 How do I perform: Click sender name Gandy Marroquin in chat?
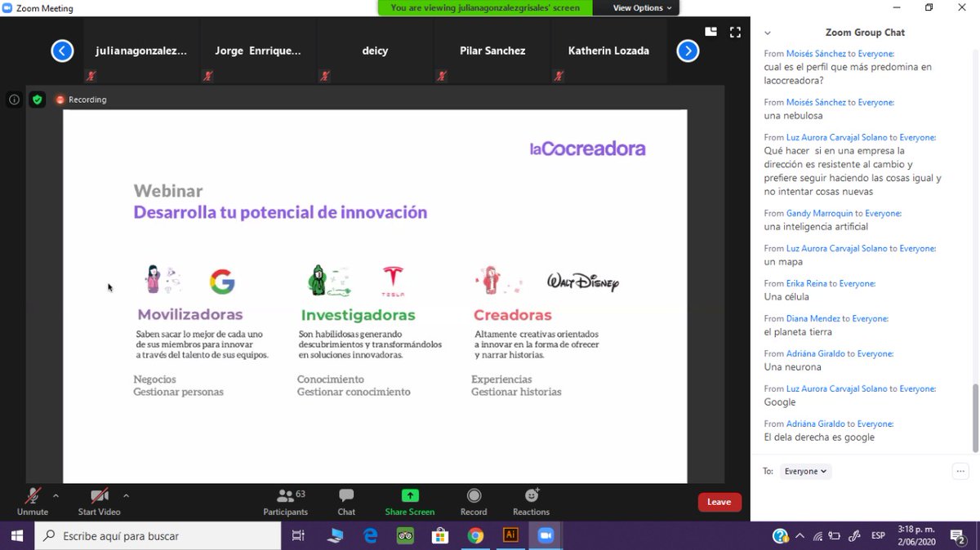pyautogui.click(x=819, y=213)
